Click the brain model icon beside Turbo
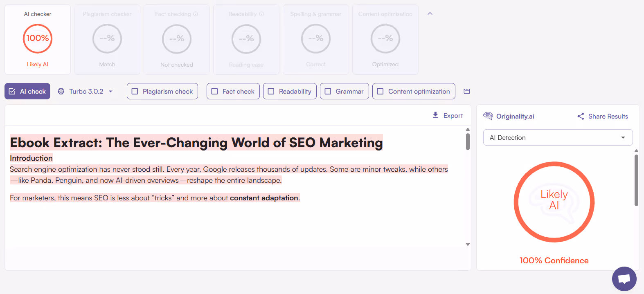 click(61, 91)
